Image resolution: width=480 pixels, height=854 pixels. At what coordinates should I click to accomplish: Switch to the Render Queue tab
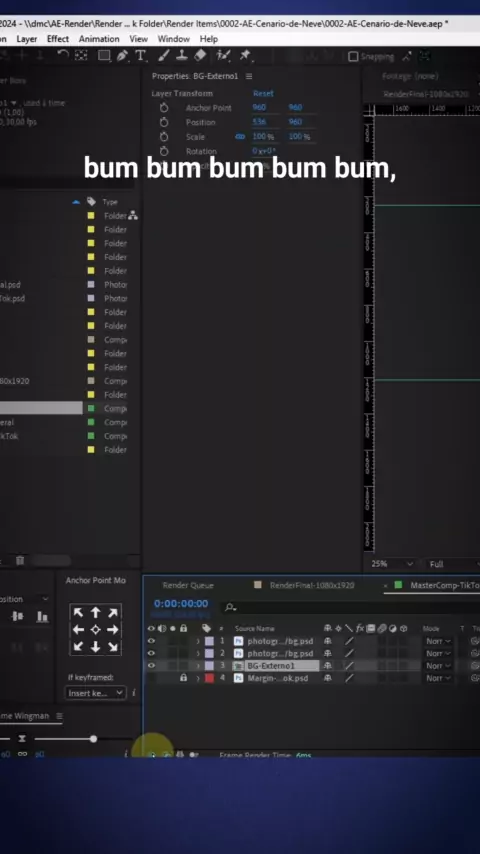[x=188, y=585]
